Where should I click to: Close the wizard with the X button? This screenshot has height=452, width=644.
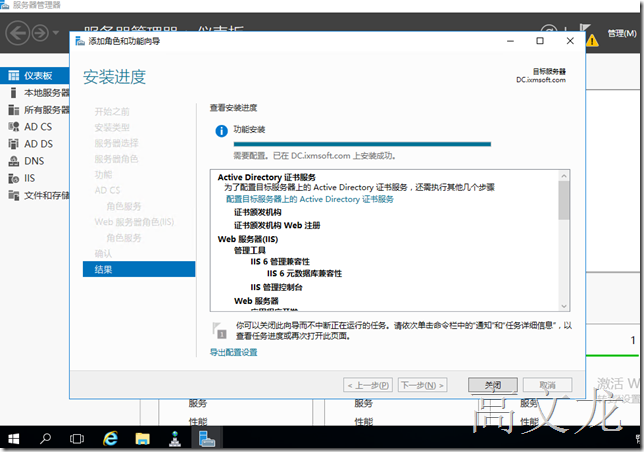pos(570,41)
